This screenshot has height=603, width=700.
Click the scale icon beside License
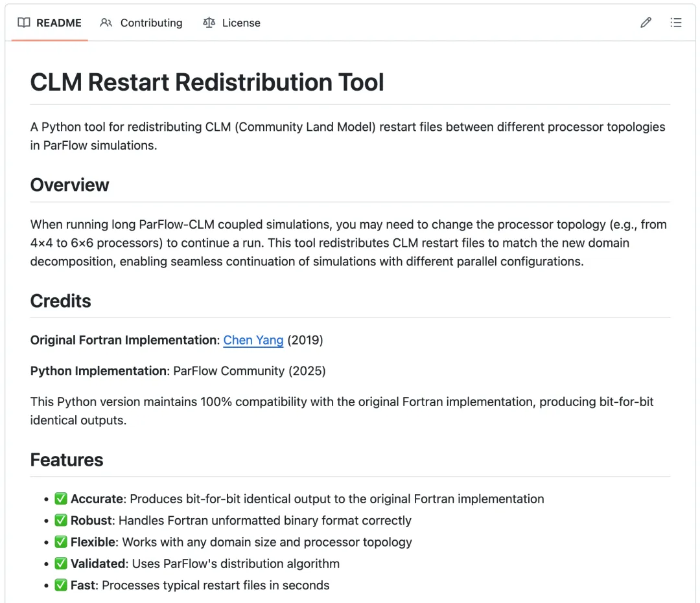coord(209,23)
